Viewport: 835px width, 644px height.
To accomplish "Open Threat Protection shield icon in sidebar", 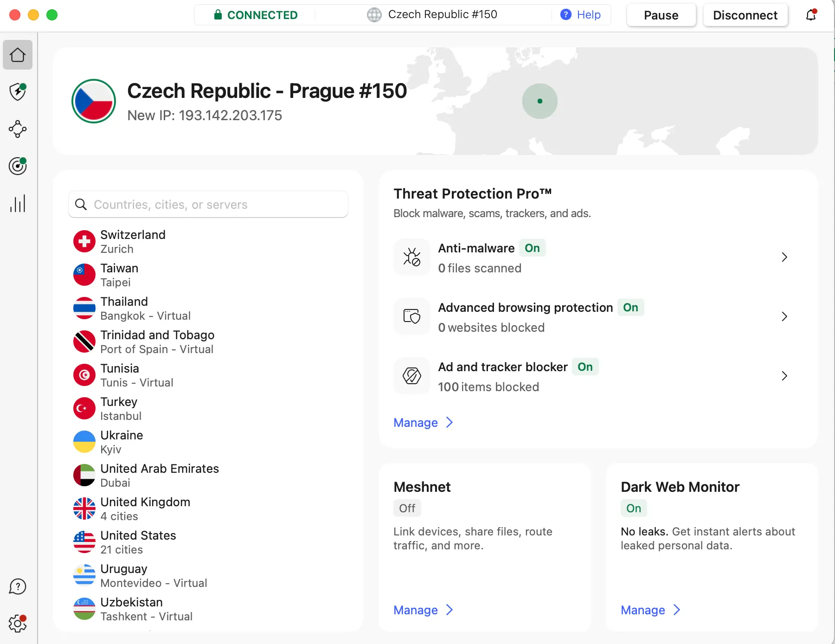I will (x=18, y=92).
